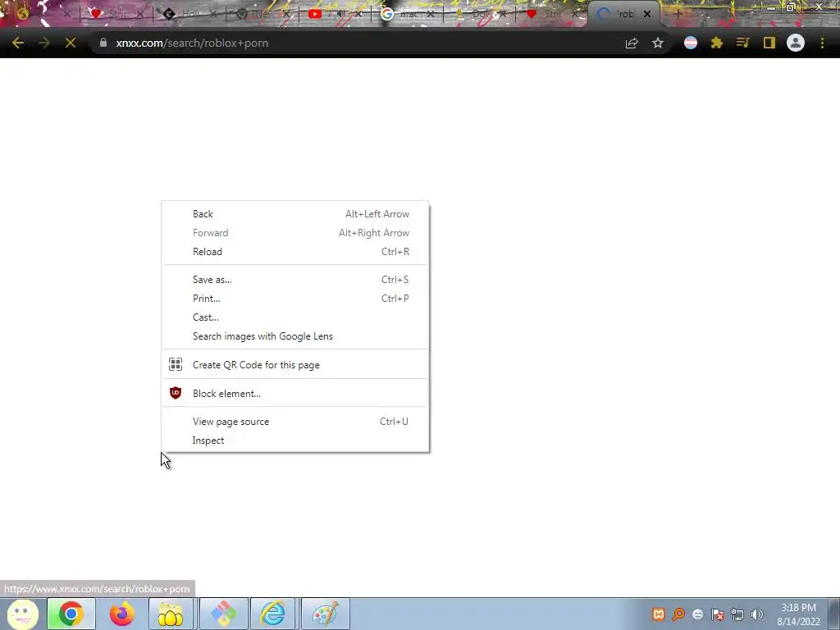Image resolution: width=840 pixels, height=630 pixels.
Task: Click the Chrome taskbar icon
Action: [71, 614]
